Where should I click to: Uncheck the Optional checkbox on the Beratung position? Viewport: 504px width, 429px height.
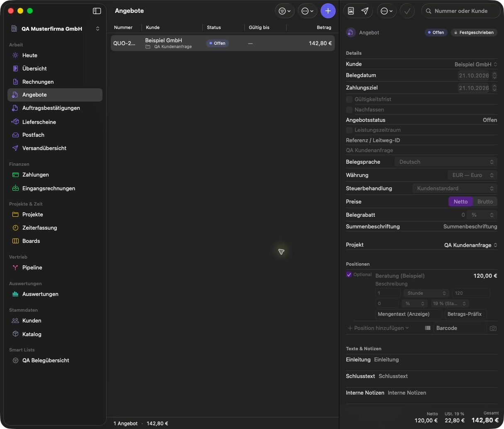pyautogui.click(x=349, y=274)
